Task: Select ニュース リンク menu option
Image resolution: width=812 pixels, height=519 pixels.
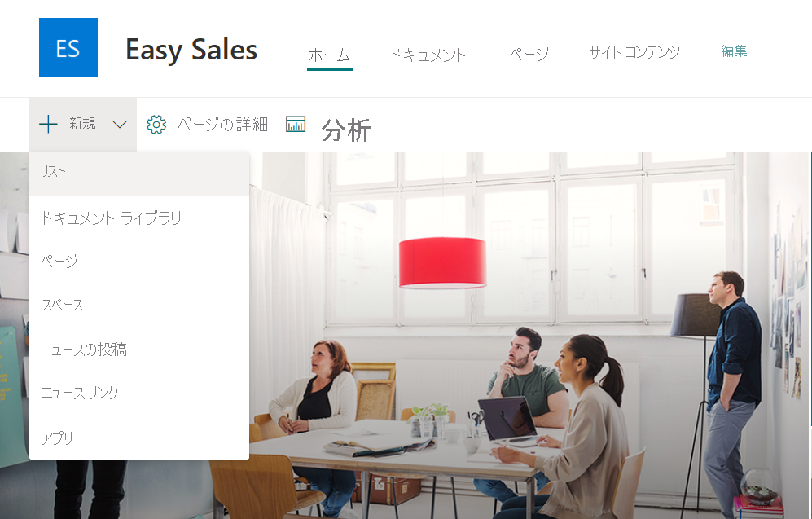Action: (x=139, y=393)
